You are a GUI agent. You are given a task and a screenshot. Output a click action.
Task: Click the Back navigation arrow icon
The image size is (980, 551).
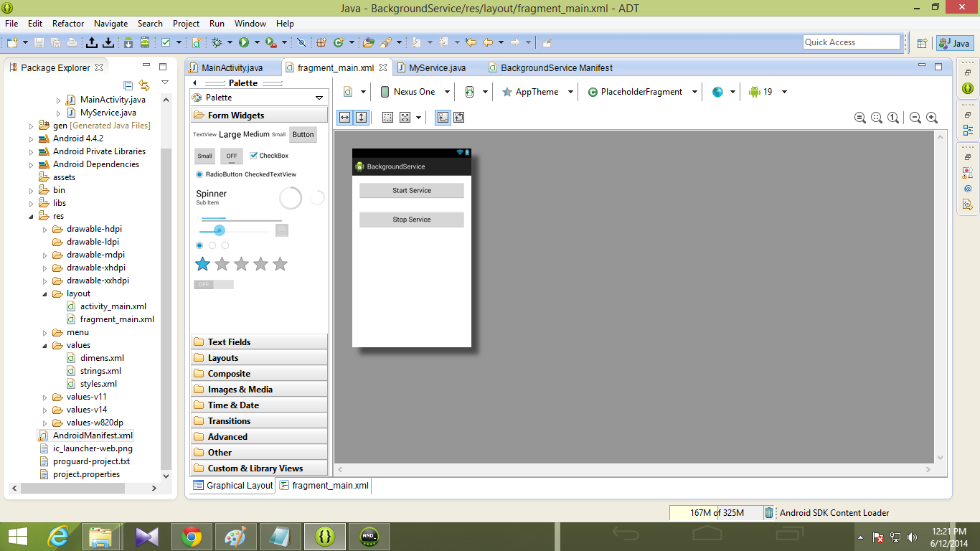tap(488, 42)
